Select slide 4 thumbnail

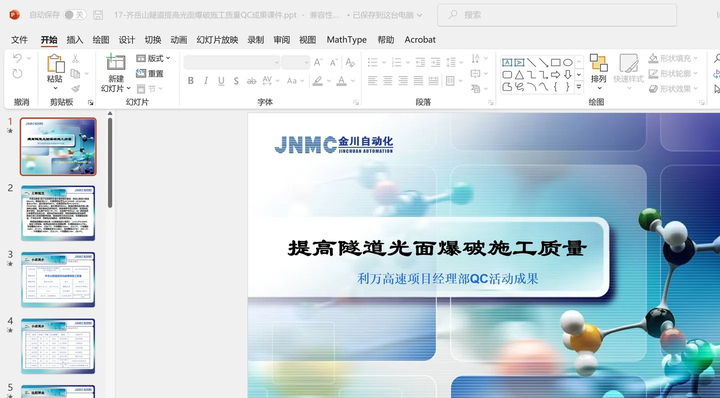pyautogui.click(x=58, y=346)
